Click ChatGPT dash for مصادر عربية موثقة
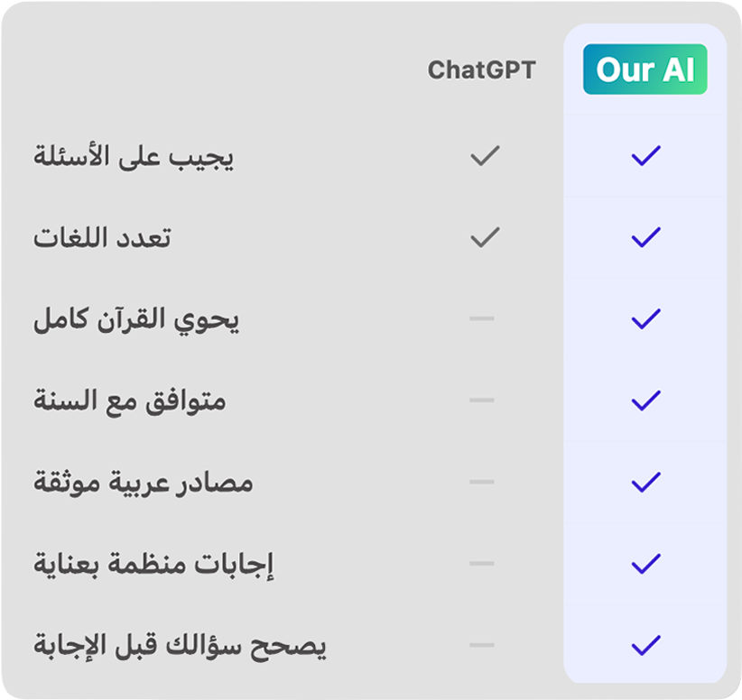Image resolution: width=742 pixels, height=700 pixels. coord(482,482)
